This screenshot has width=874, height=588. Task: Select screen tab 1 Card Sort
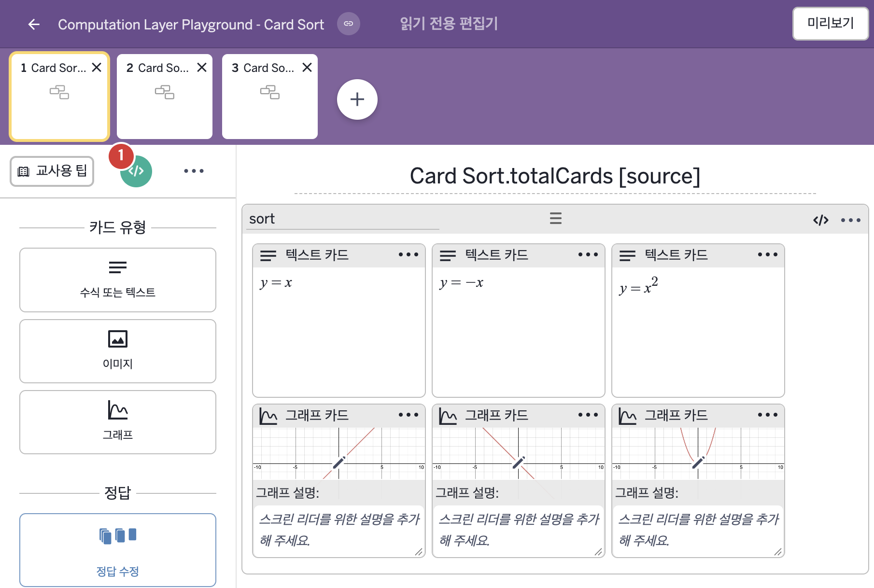tap(59, 96)
